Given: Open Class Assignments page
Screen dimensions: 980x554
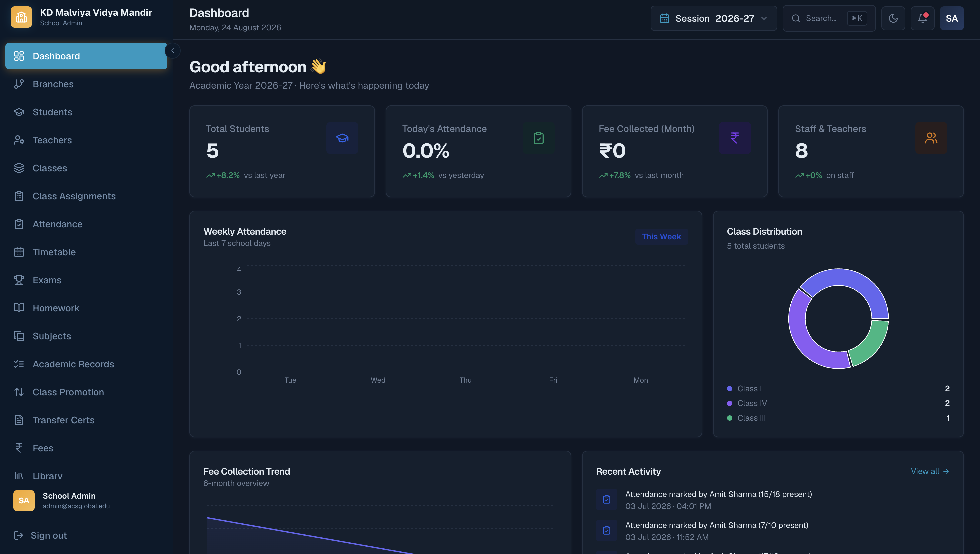Looking at the screenshot, I should click(x=86, y=196).
